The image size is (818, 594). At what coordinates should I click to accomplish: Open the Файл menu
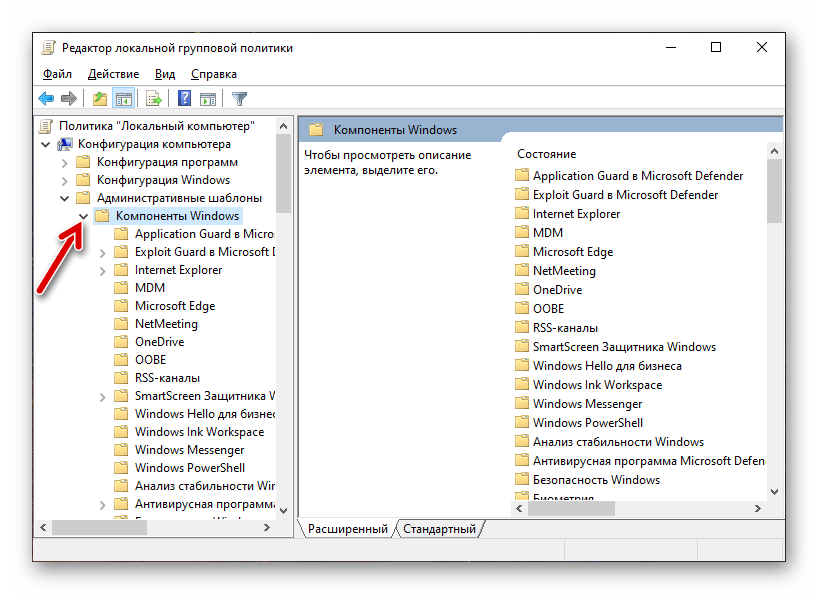point(57,74)
